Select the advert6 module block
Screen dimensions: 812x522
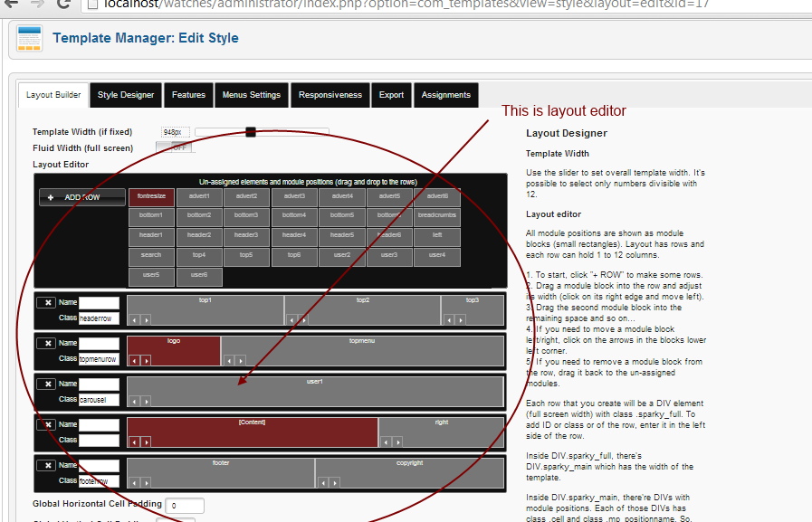tap(437, 197)
